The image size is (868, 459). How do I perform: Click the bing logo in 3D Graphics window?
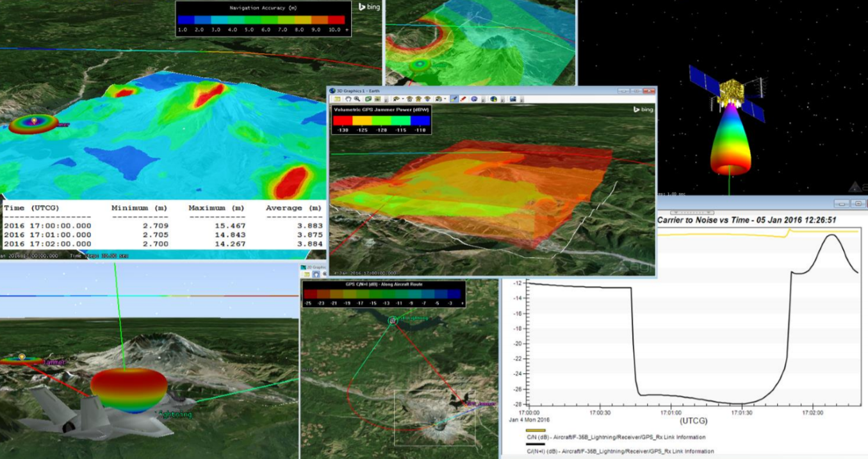pyautogui.click(x=643, y=110)
